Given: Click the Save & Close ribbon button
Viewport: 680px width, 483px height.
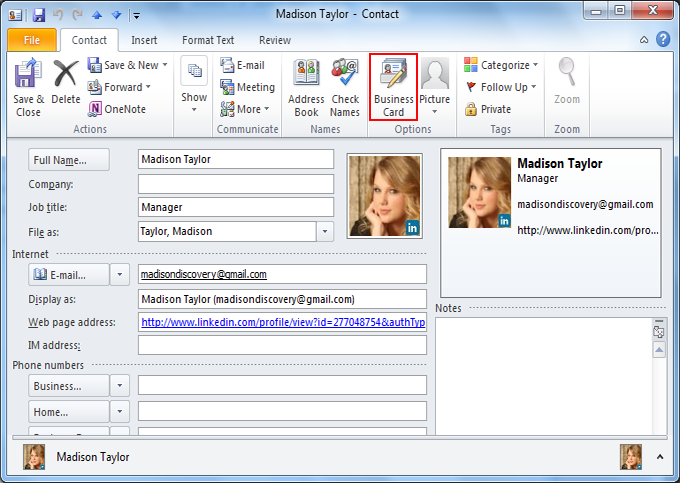Looking at the screenshot, I should tap(28, 88).
